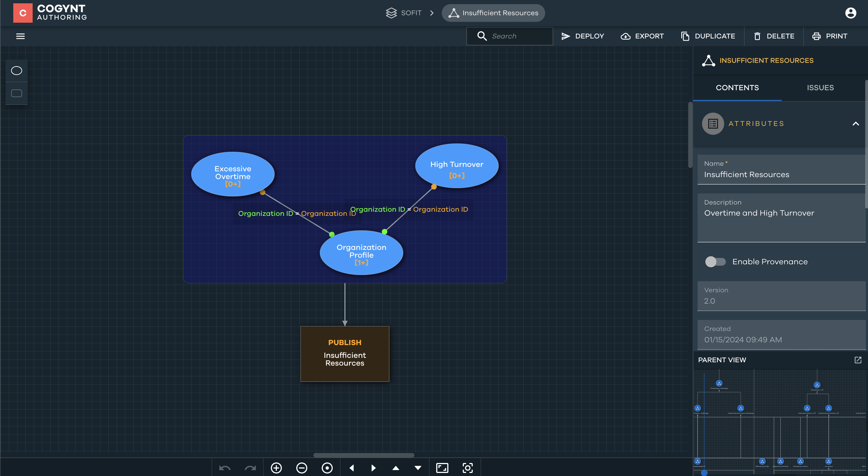This screenshot has height=476, width=868.
Task: Click the recenter target icon
Action: [x=327, y=468]
